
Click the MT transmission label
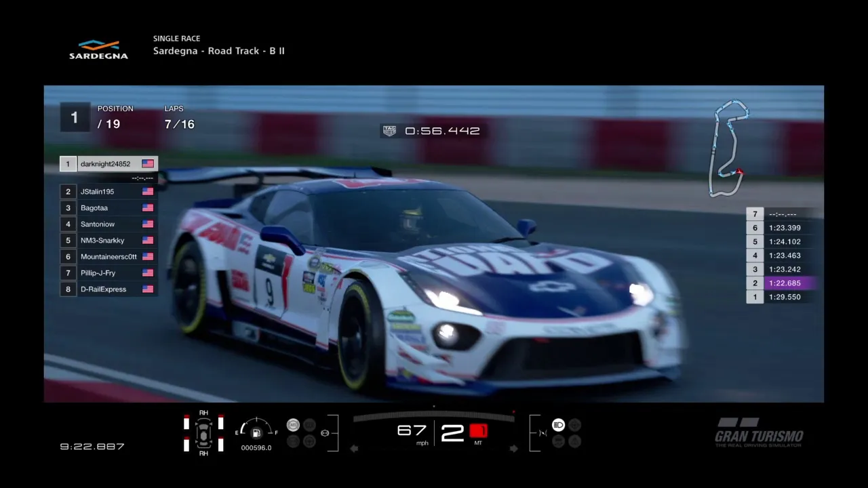tap(478, 443)
